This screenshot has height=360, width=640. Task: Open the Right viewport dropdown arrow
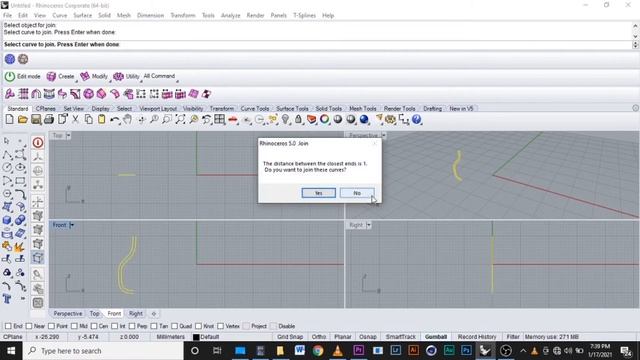[369, 225]
